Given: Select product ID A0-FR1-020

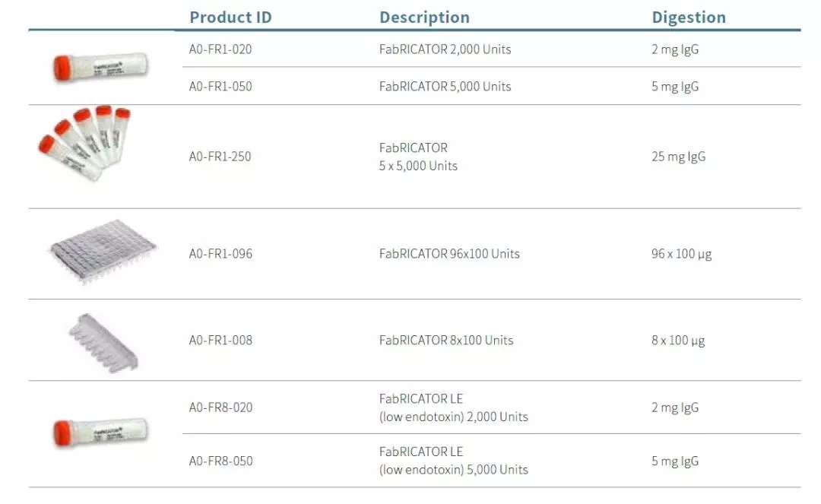Looking at the screenshot, I should pyautogui.click(x=220, y=49).
